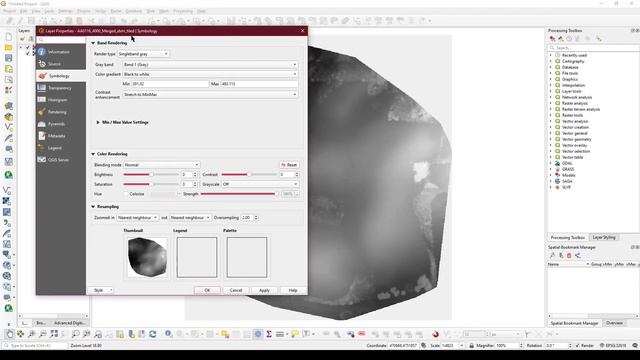Switch to the Transparency tab
Image resolution: width=640 pixels, height=360 pixels.
(x=61, y=88)
